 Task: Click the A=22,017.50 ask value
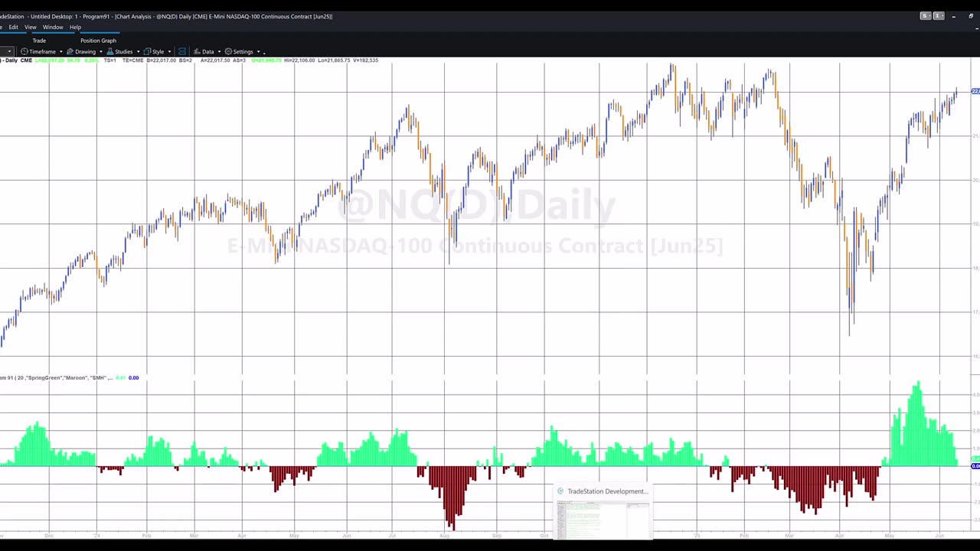(x=217, y=60)
